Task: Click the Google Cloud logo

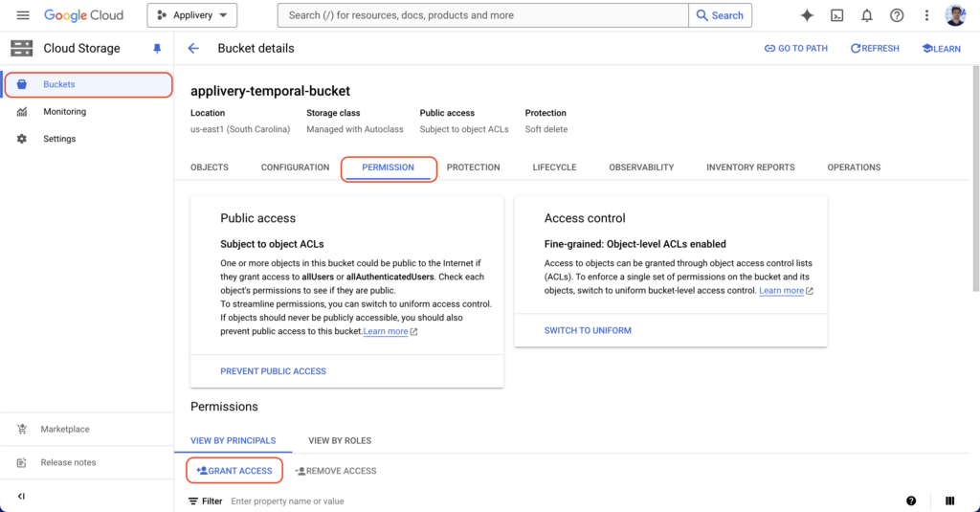Action: [84, 15]
